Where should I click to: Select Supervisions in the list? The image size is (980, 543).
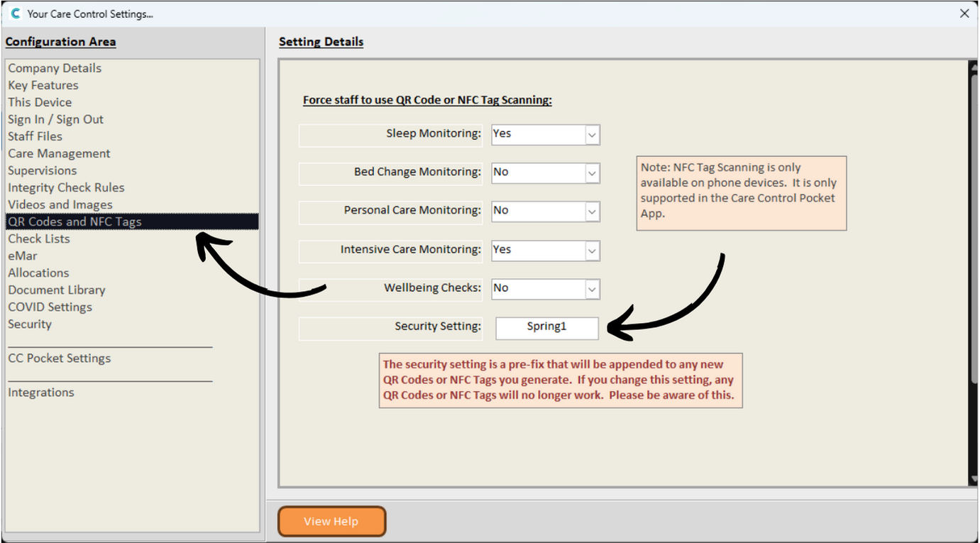(43, 170)
